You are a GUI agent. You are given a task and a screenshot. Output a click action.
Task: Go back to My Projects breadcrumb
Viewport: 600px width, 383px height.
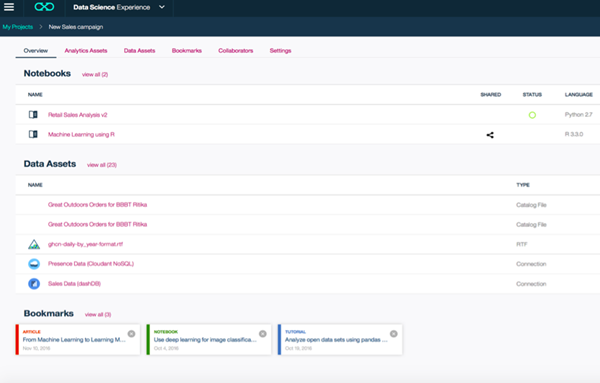coord(18,27)
